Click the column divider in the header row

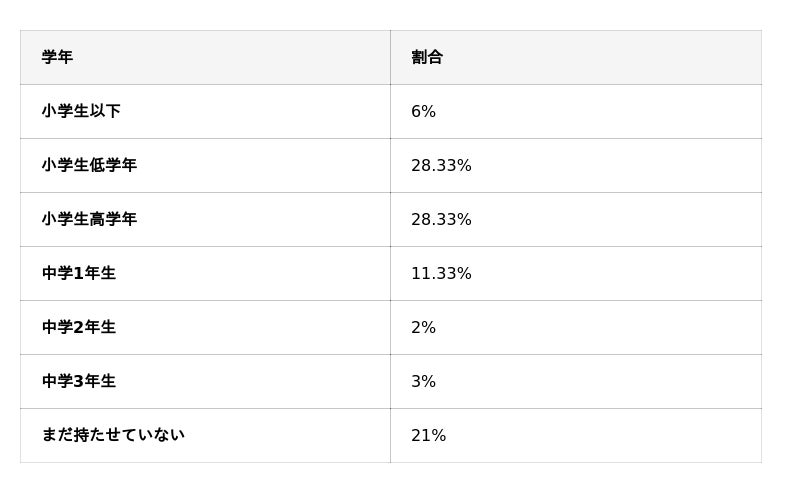(390, 57)
